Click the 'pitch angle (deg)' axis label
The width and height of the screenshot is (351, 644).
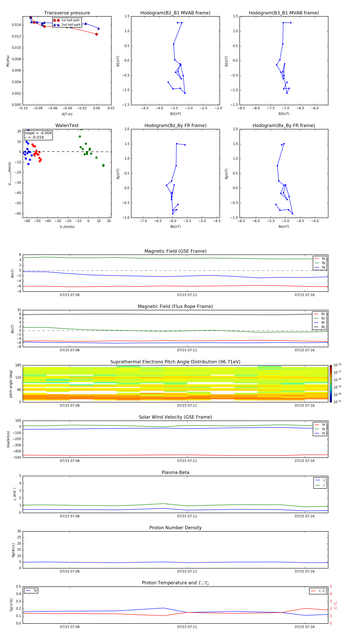tap(11, 384)
